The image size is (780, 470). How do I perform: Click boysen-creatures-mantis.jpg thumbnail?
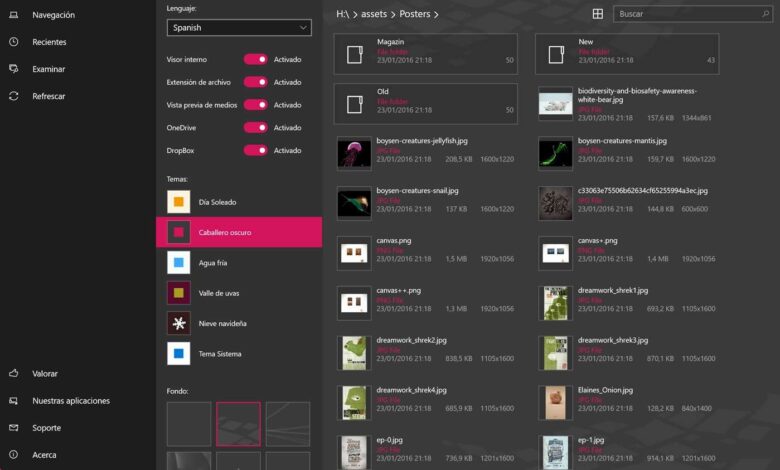click(556, 154)
